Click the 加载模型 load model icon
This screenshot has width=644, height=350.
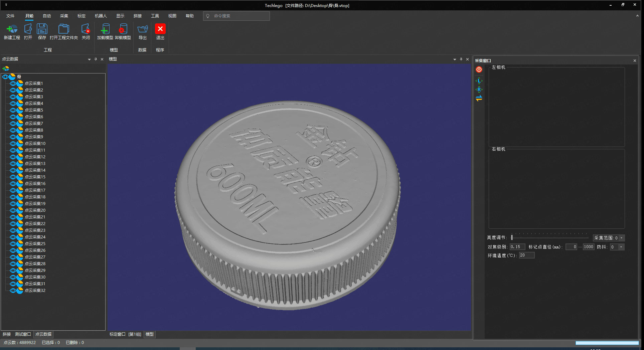point(105,29)
